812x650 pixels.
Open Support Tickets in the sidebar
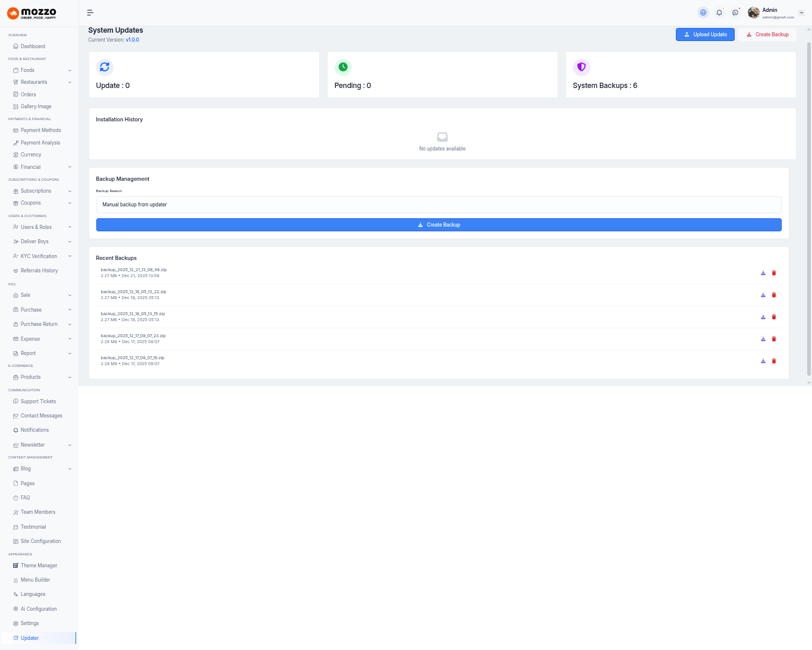(x=38, y=401)
